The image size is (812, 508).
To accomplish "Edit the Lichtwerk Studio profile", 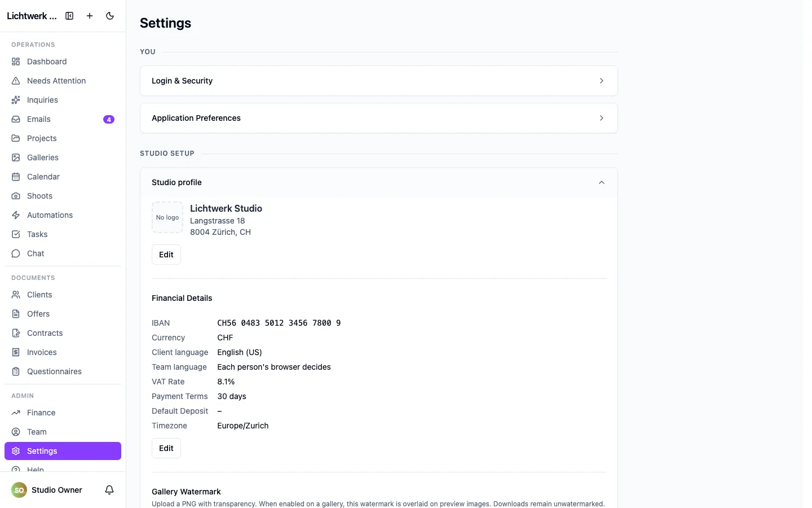I will click(166, 255).
